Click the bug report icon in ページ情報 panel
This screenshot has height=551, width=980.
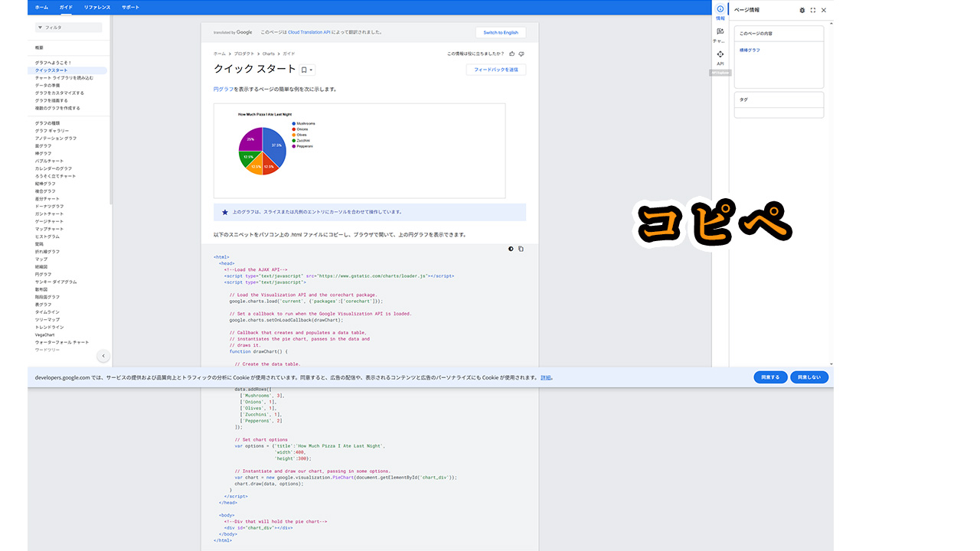coord(802,10)
